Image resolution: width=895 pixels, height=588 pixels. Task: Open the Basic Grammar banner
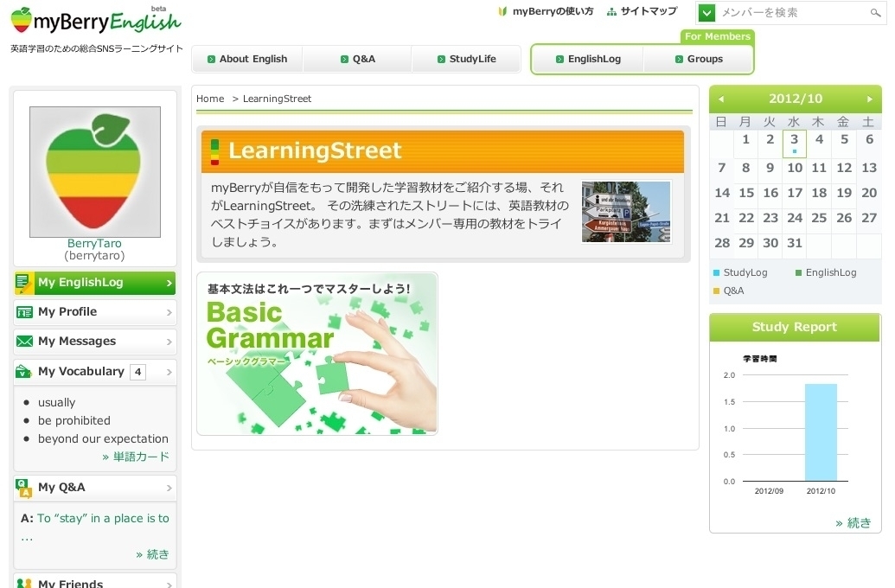317,354
